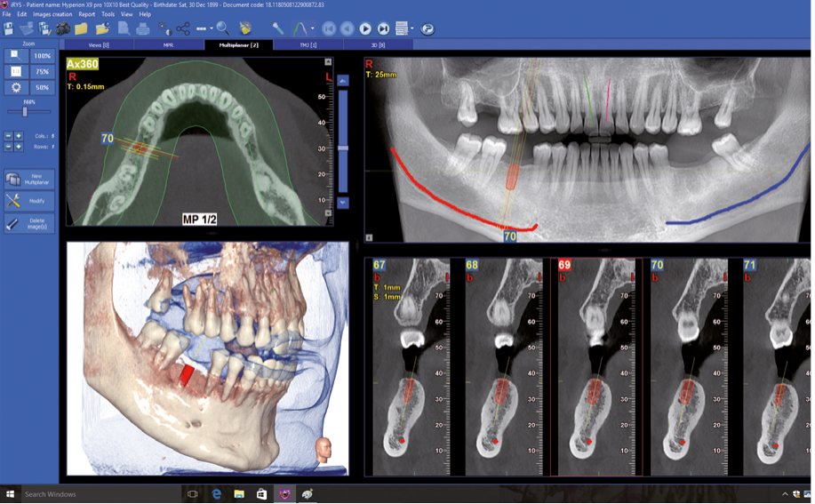Set zoom to 75%
The width and height of the screenshot is (815, 504).
42,72
